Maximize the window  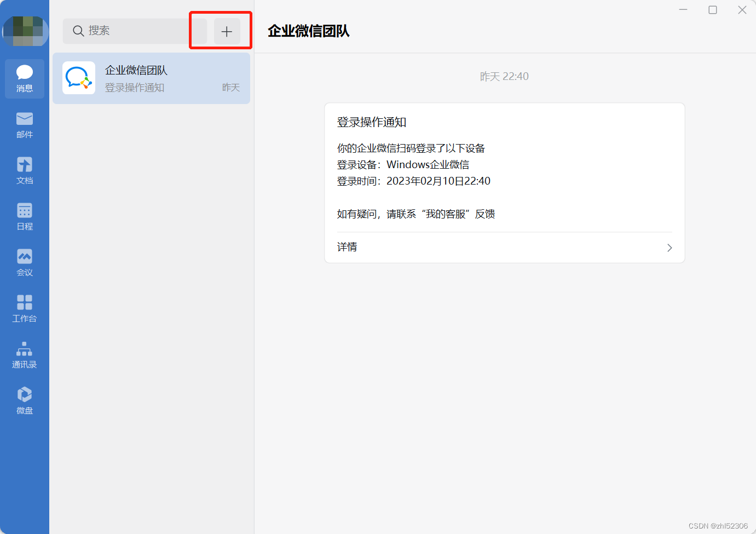coord(713,10)
